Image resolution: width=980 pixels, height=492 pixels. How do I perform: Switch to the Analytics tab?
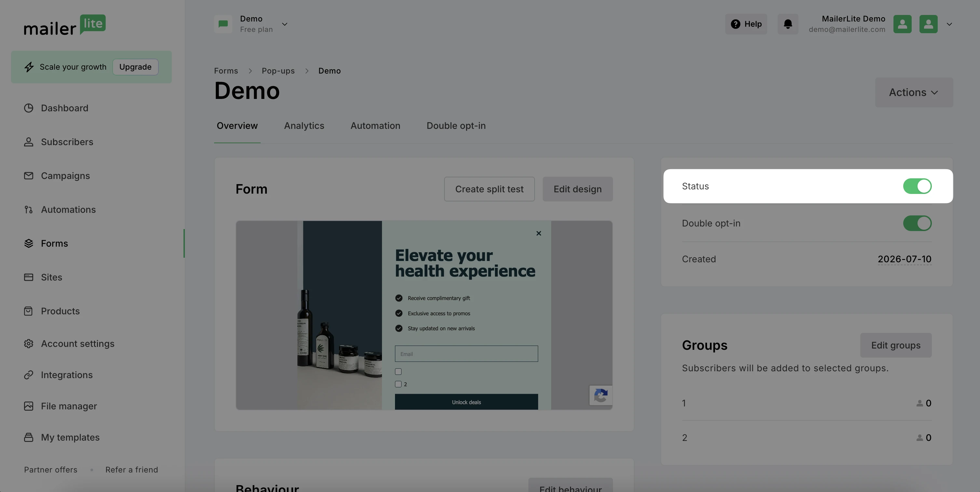point(304,126)
